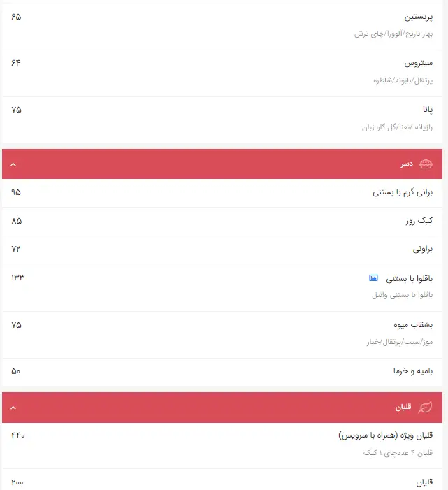448x490 pixels.
Task: Click the leaf icon in the قلیان header
Action: tap(425, 408)
